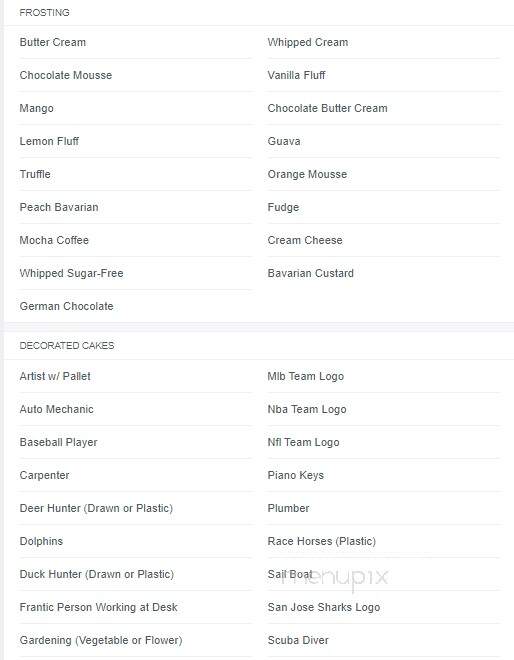Choose the Piano Keys decorated cake
The height and width of the screenshot is (660, 514).
click(x=296, y=475)
